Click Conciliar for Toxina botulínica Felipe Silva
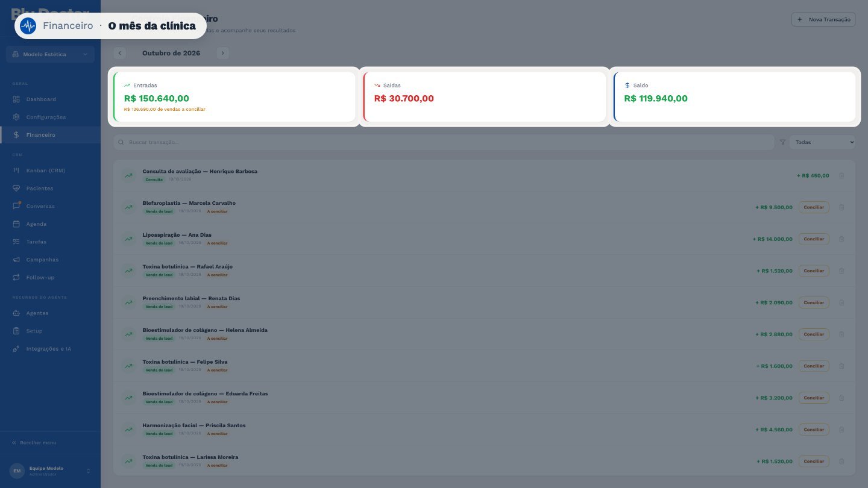Screen dimensions: 868x488 (x=814, y=366)
